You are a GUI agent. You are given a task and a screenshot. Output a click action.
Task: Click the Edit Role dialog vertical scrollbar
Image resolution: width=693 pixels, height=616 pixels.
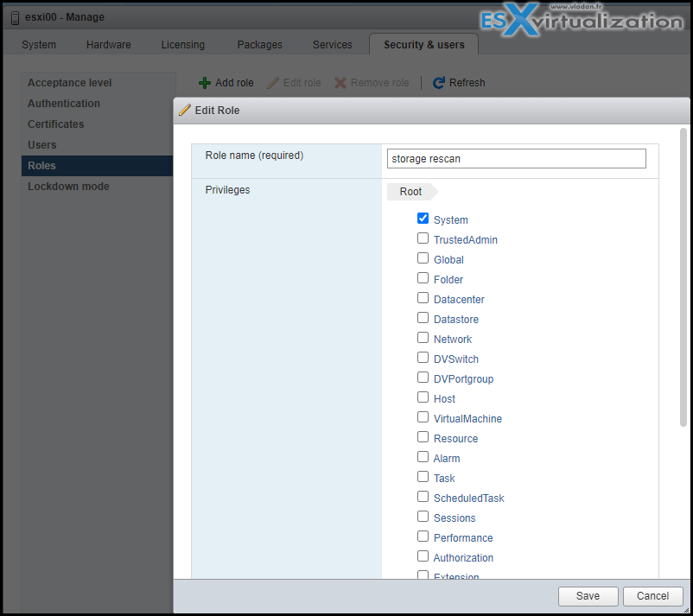tap(683, 277)
